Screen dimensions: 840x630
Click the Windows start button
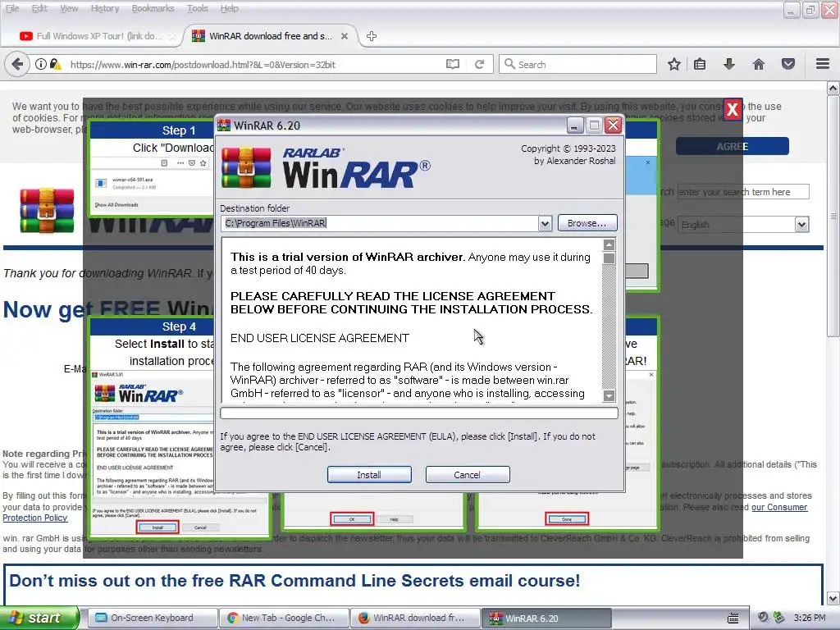[x=39, y=618]
